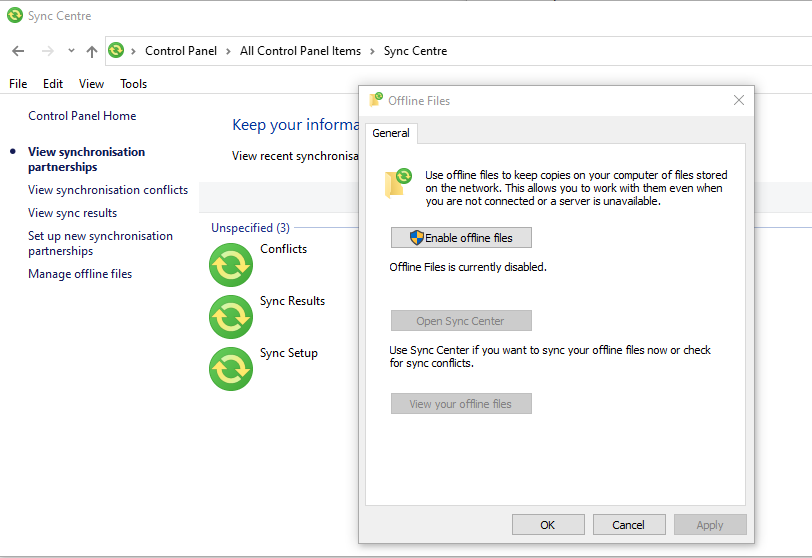Expand the chevron after All Control Panel Items

[x=372, y=51]
